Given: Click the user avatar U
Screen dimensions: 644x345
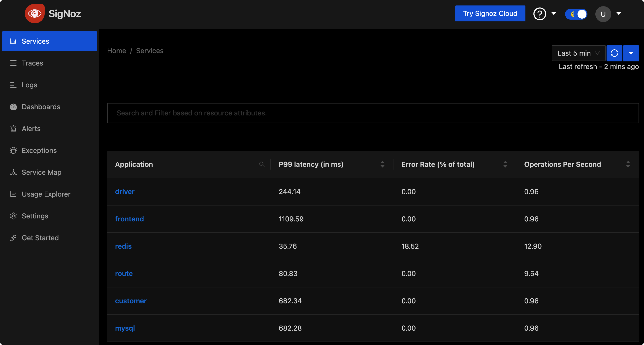Looking at the screenshot, I should pos(603,14).
